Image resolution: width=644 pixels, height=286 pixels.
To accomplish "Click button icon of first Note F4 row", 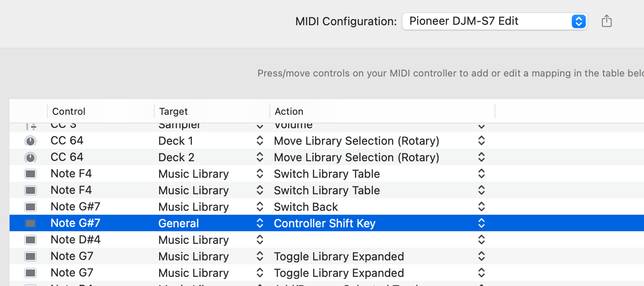I will click(x=30, y=174).
